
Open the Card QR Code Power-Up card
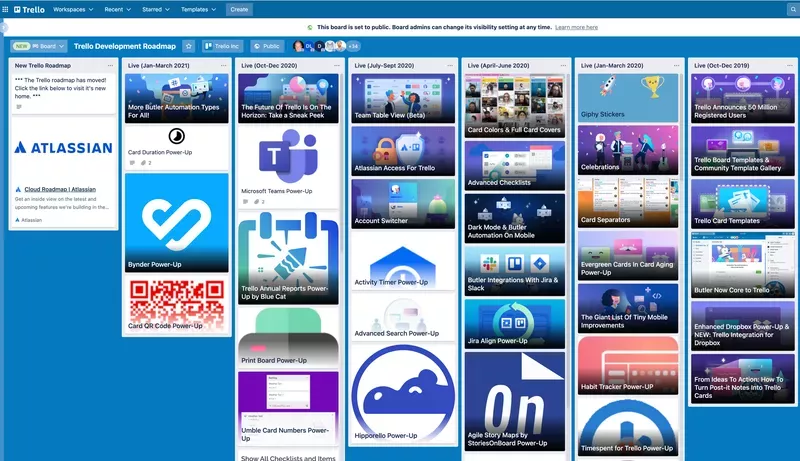pyautogui.click(x=176, y=305)
